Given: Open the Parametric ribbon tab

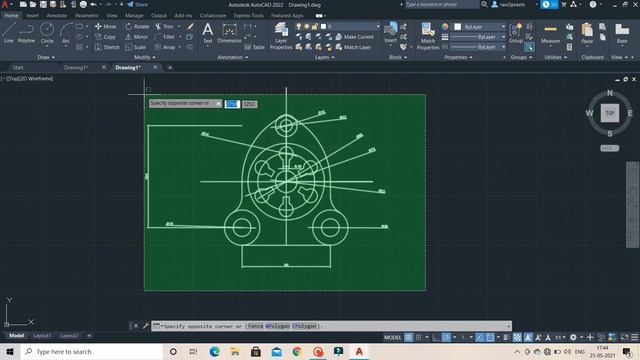Looking at the screenshot, I should pyautogui.click(x=87, y=16).
